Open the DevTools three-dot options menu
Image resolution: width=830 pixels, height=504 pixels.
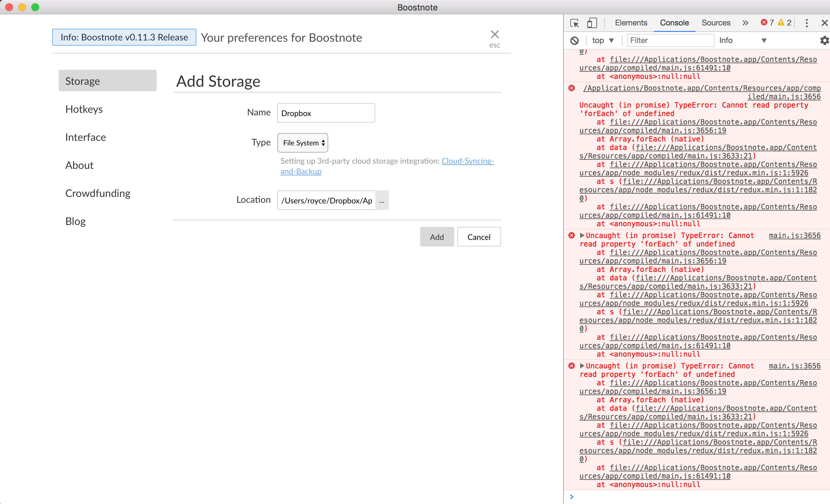coord(807,22)
